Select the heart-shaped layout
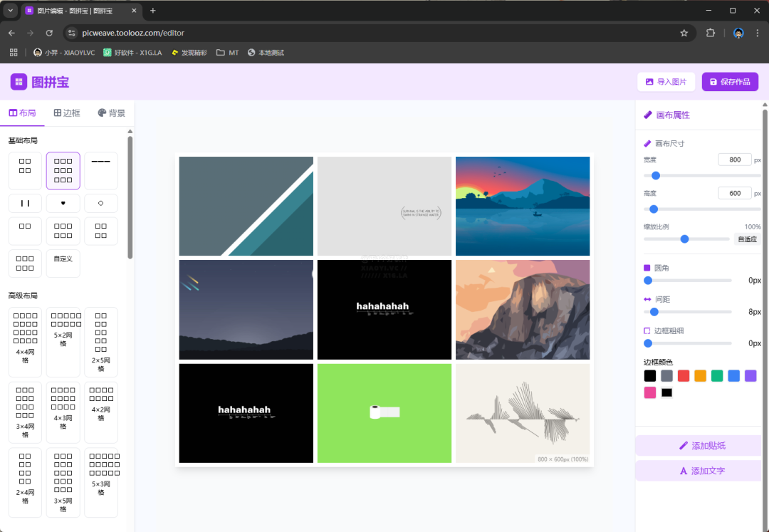 (63, 203)
